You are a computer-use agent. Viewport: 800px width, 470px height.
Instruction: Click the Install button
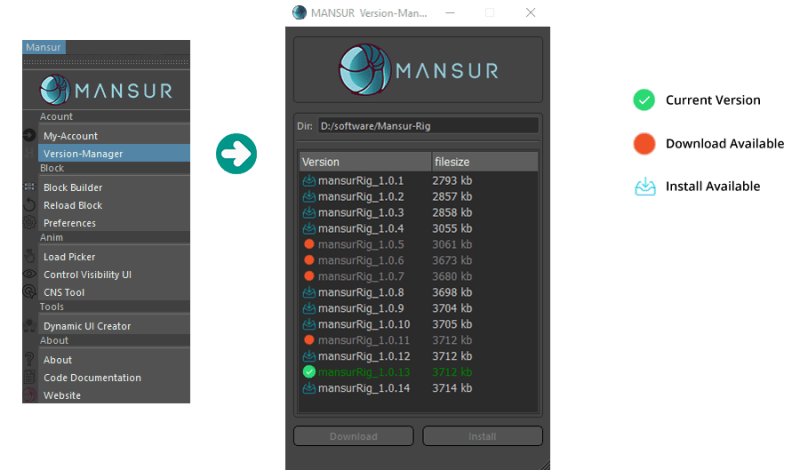(482, 436)
